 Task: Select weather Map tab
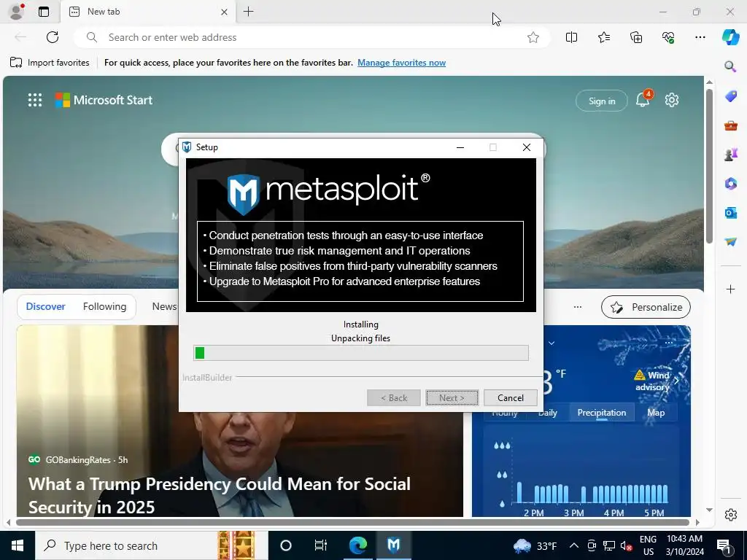click(656, 413)
